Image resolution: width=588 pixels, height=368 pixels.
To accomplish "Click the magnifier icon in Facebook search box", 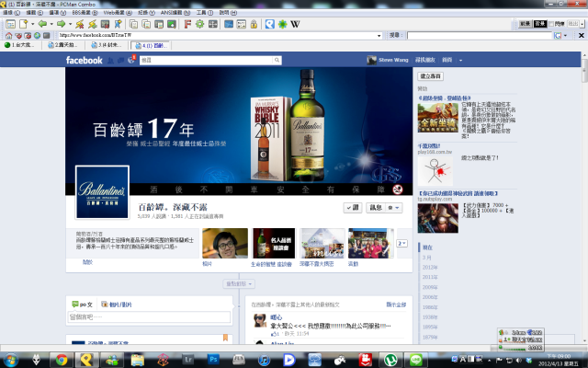I will click(277, 60).
